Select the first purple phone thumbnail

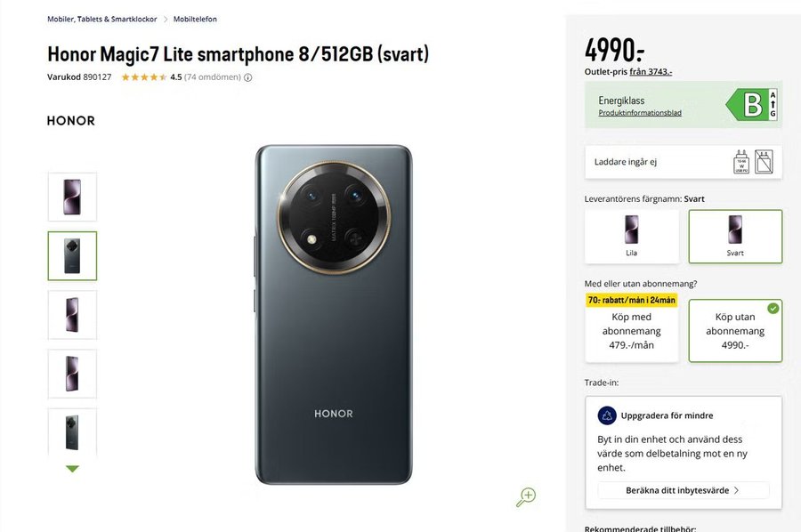tap(72, 197)
